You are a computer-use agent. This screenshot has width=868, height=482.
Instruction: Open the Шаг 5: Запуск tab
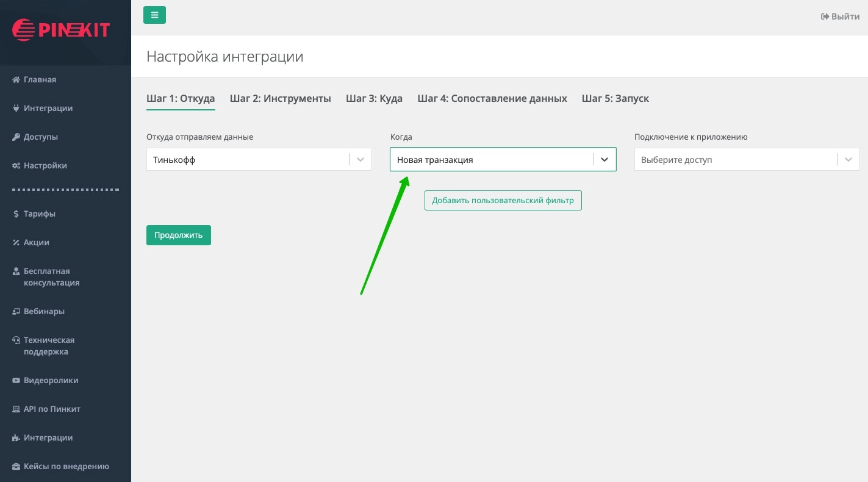pos(615,98)
